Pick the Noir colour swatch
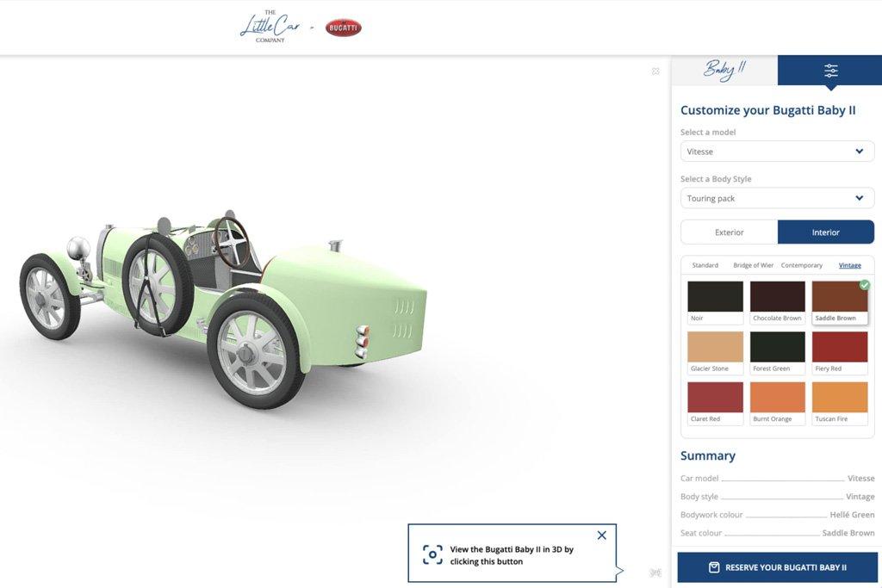Image resolution: width=882 pixels, height=588 pixels. 715,302
